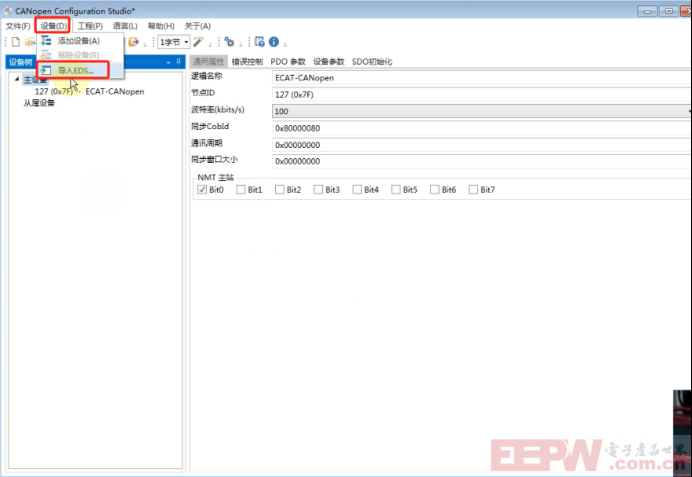This screenshot has width=692, height=477.
Task: Toggle the Bit0 checkbox
Action: [x=202, y=190]
